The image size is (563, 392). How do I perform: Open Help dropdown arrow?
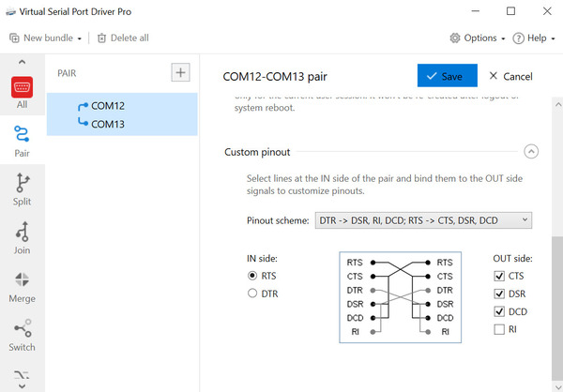(553, 38)
